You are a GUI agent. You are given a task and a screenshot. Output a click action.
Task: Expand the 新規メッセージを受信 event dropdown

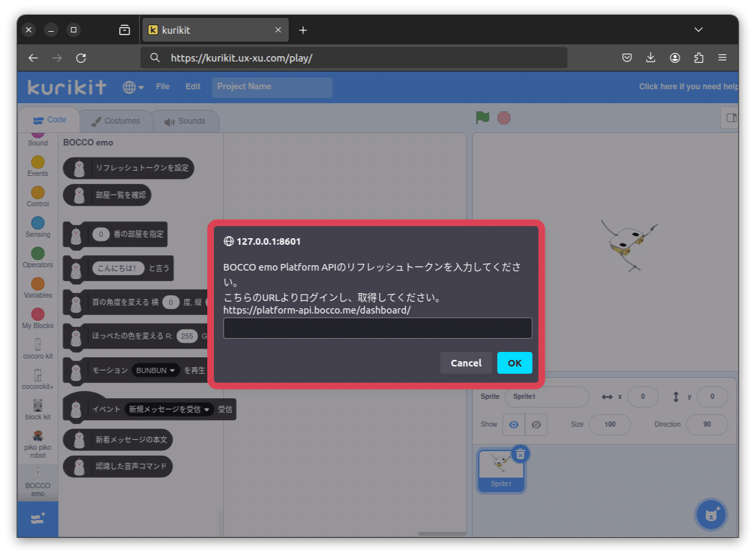(169, 409)
